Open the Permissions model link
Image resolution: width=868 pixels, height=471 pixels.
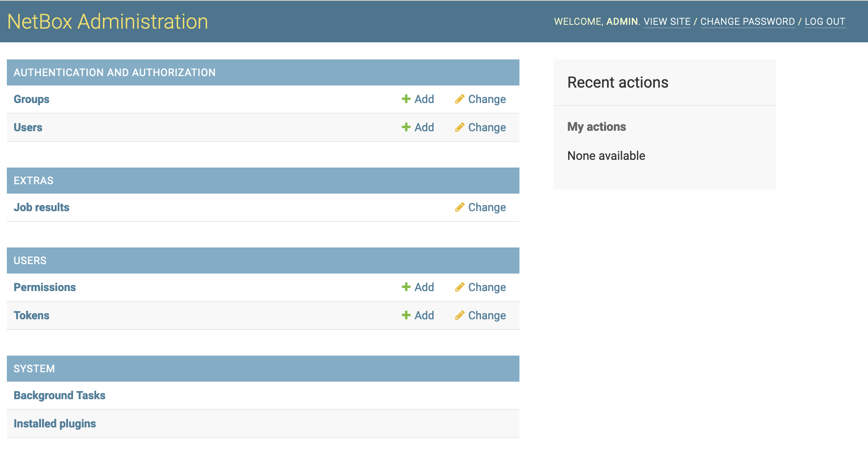tap(45, 287)
